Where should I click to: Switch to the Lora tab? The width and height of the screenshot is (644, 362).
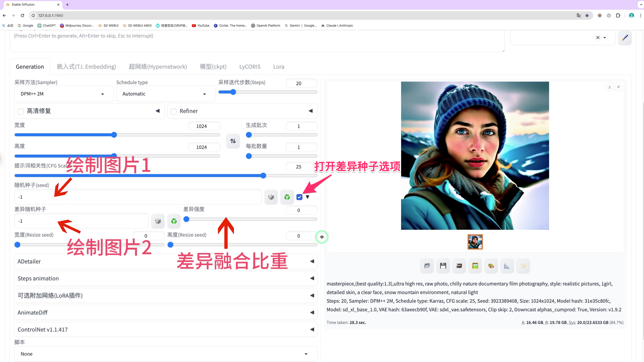click(x=279, y=67)
